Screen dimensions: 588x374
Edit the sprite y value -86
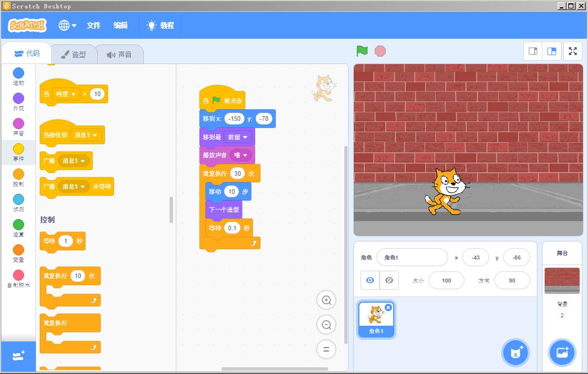(517, 257)
